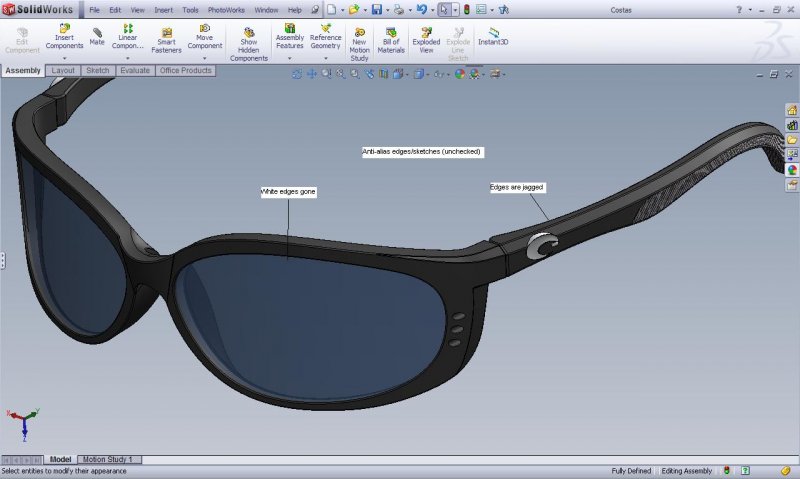Click the Section View icon
Screen dimensions: 800x479
pyautogui.click(x=384, y=74)
